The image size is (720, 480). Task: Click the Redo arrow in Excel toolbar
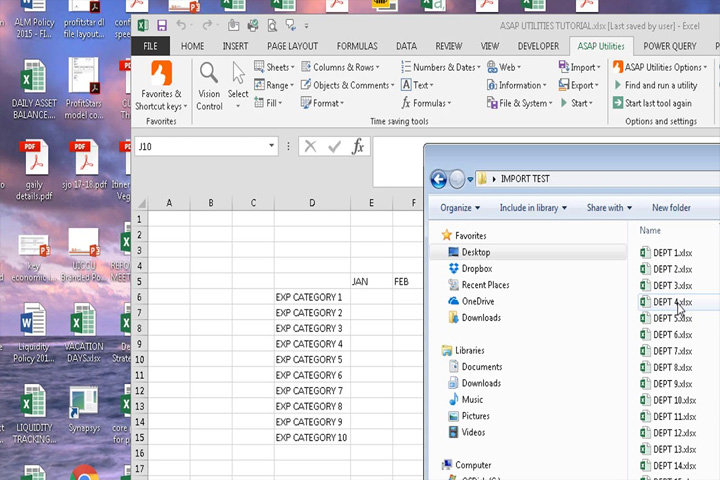(x=207, y=25)
